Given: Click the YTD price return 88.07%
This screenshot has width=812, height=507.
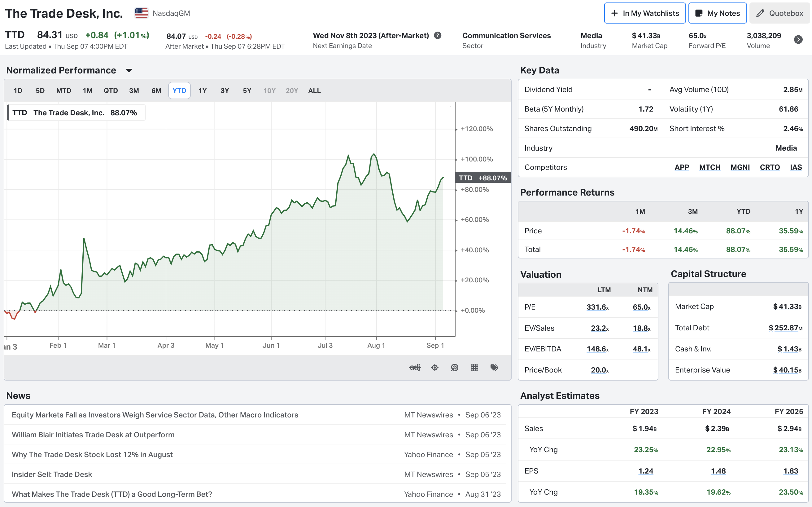Looking at the screenshot, I should point(738,231).
